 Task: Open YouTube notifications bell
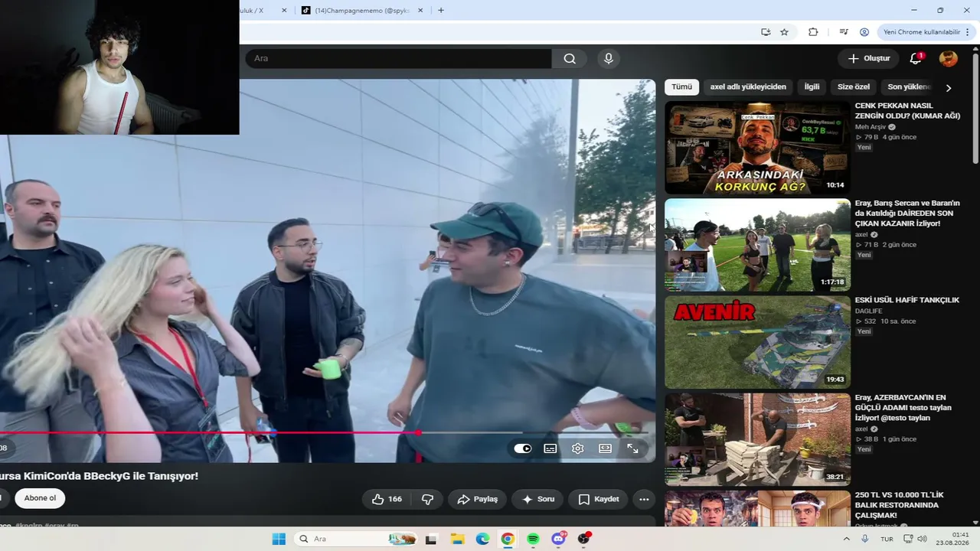(x=916, y=59)
